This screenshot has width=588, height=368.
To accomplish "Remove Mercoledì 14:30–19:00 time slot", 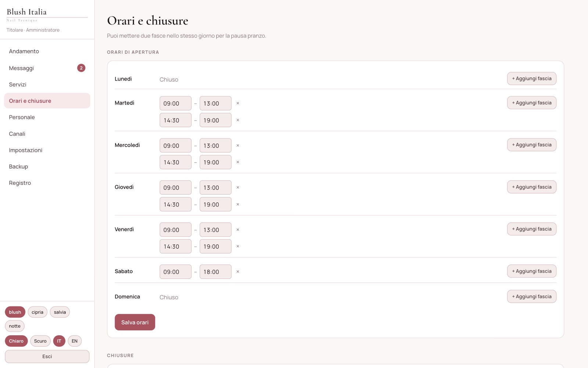I will tap(238, 162).
